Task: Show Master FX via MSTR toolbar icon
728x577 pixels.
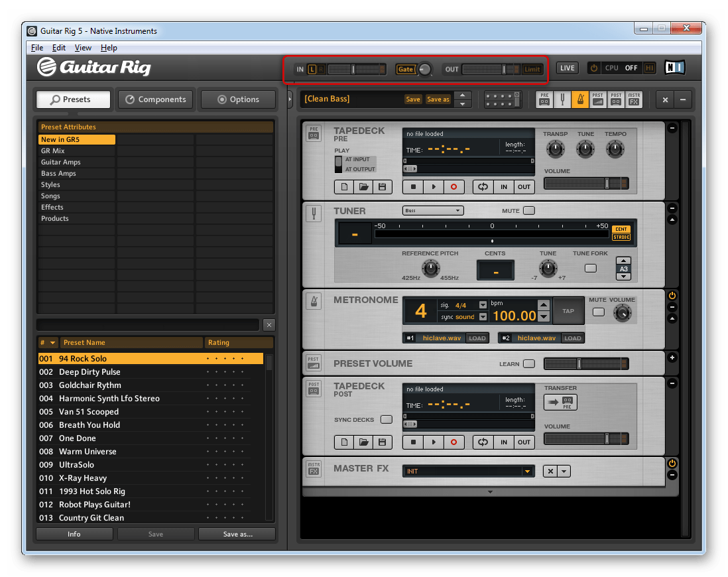Action: tap(634, 99)
